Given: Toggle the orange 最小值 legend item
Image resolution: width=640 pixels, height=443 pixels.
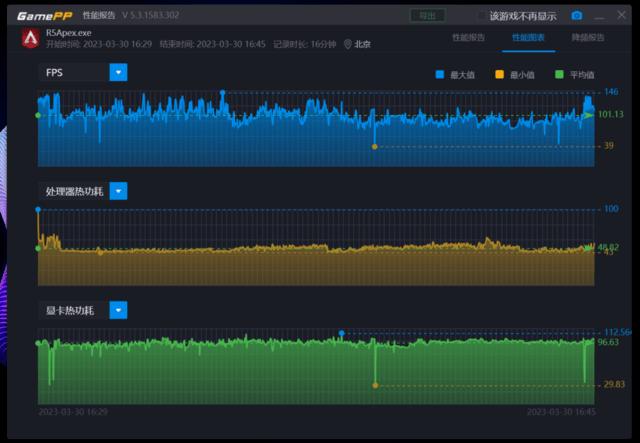Looking at the screenshot, I should 500,75.
